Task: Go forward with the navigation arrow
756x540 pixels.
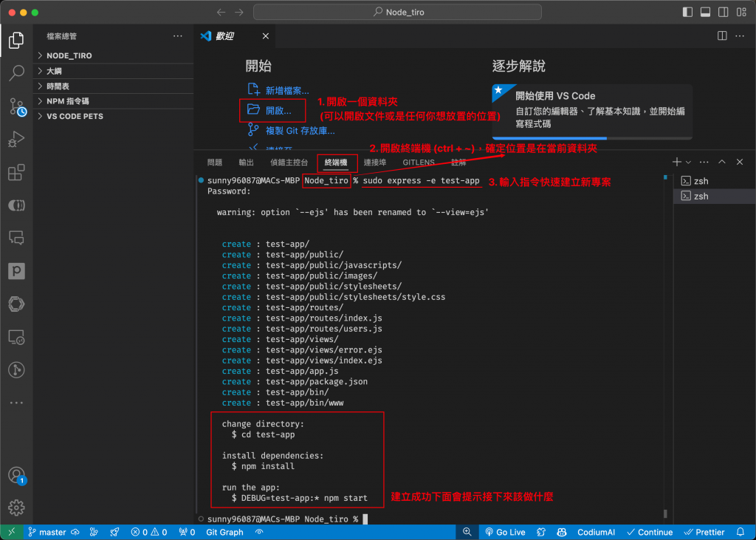Action: tap(239, 12)
